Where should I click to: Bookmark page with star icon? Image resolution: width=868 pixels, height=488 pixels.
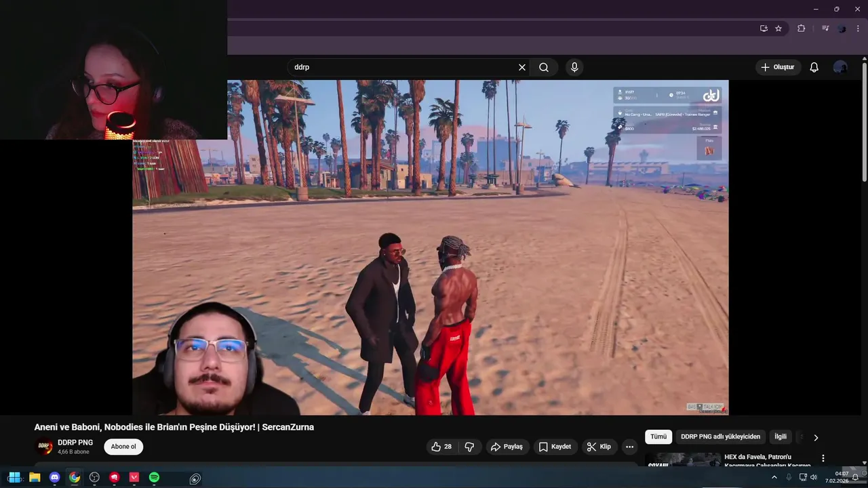coord(778,28)
